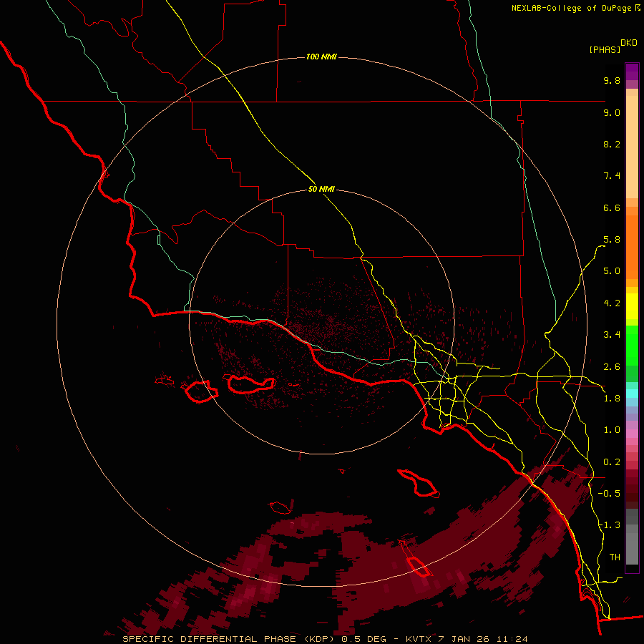
Task: Click the DKD legend unit label
Action: pos(629,43)
